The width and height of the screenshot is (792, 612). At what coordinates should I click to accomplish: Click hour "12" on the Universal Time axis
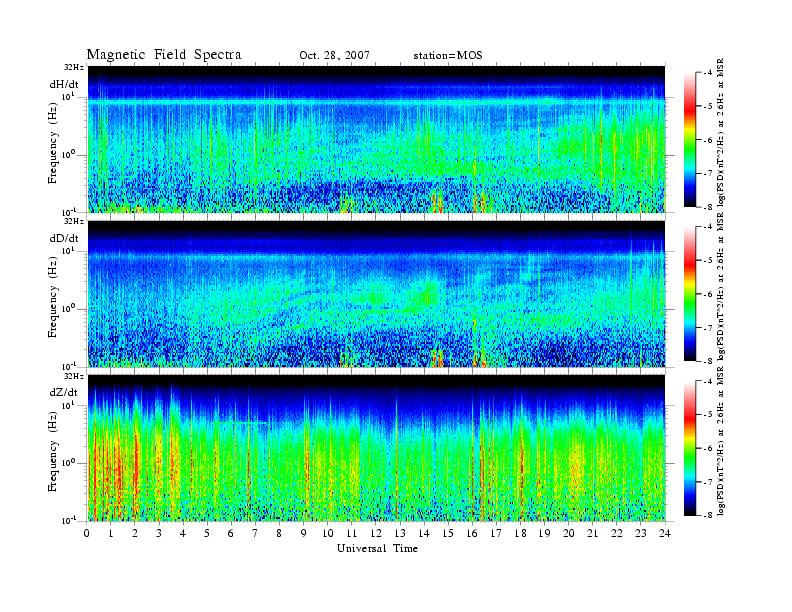376,533
